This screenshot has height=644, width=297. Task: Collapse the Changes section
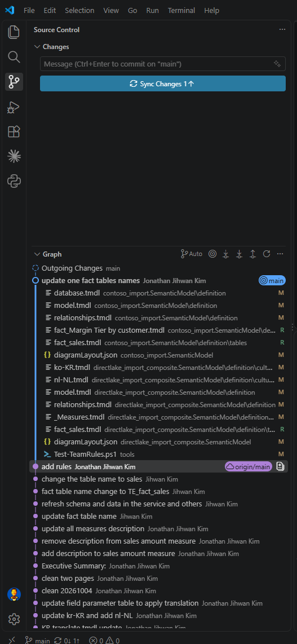(37, 47)
